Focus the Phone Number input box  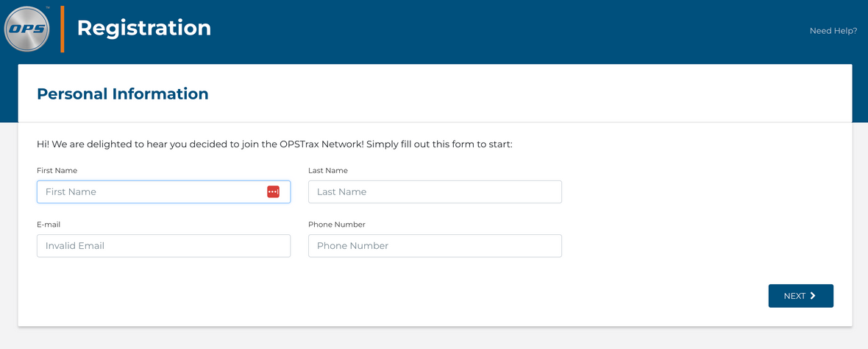click(434, 246)
